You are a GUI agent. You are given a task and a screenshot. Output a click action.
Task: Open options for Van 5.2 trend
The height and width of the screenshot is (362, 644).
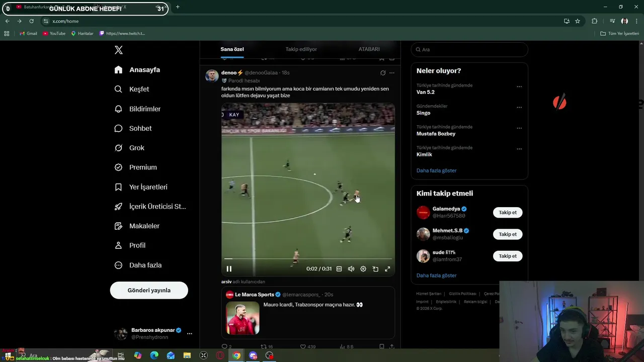click(519, 86)
